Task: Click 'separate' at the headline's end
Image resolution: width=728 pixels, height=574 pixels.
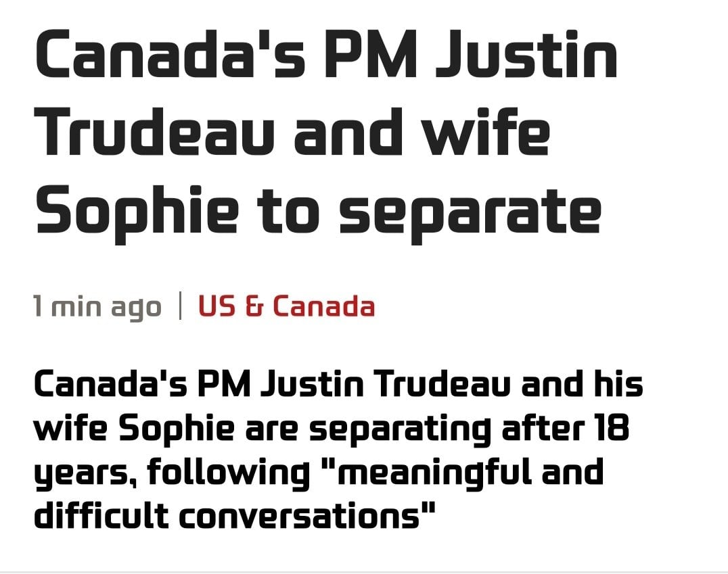Action: [x=470, y=212]
